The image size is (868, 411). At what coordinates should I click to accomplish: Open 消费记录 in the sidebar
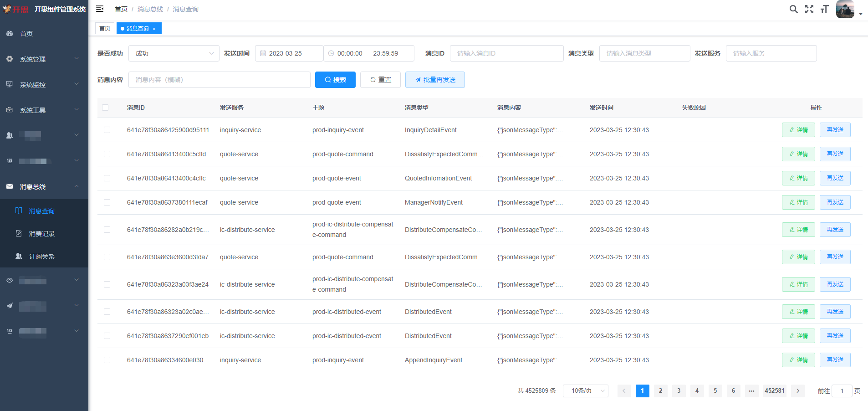[x=44, y=234]
